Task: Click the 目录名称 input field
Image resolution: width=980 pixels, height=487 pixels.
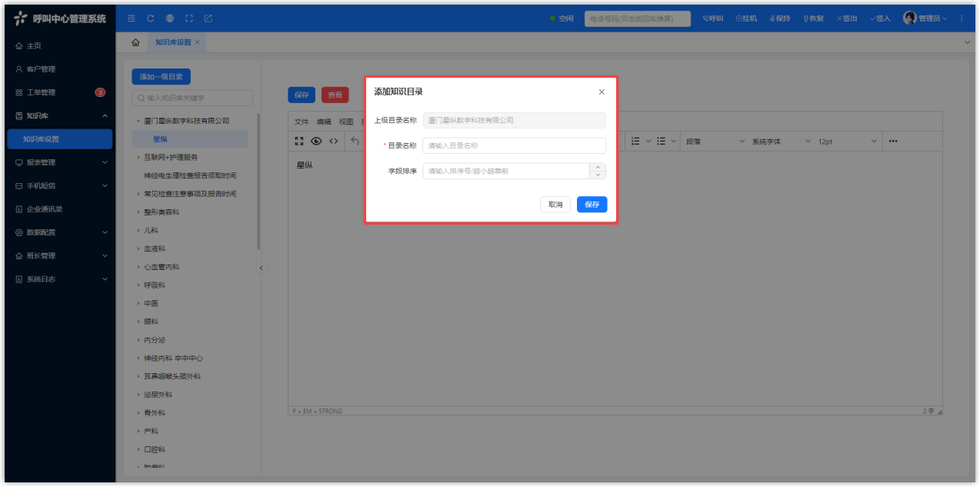Action: tap(514, 145)
